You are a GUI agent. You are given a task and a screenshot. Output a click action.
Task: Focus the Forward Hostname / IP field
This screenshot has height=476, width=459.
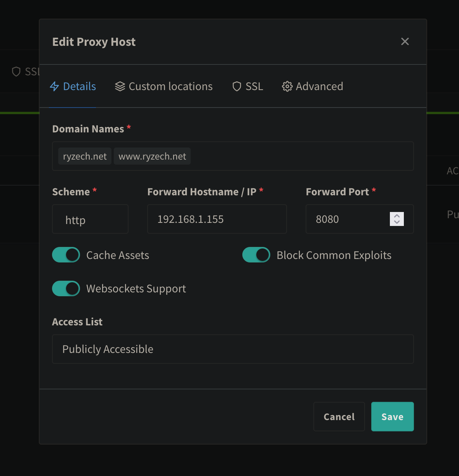coord(217,219)
